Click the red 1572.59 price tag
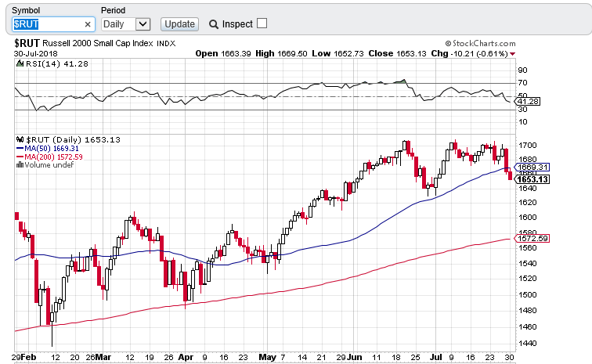Screen dimensions: 592x364 pyautogui.click(x=532, y=238)
